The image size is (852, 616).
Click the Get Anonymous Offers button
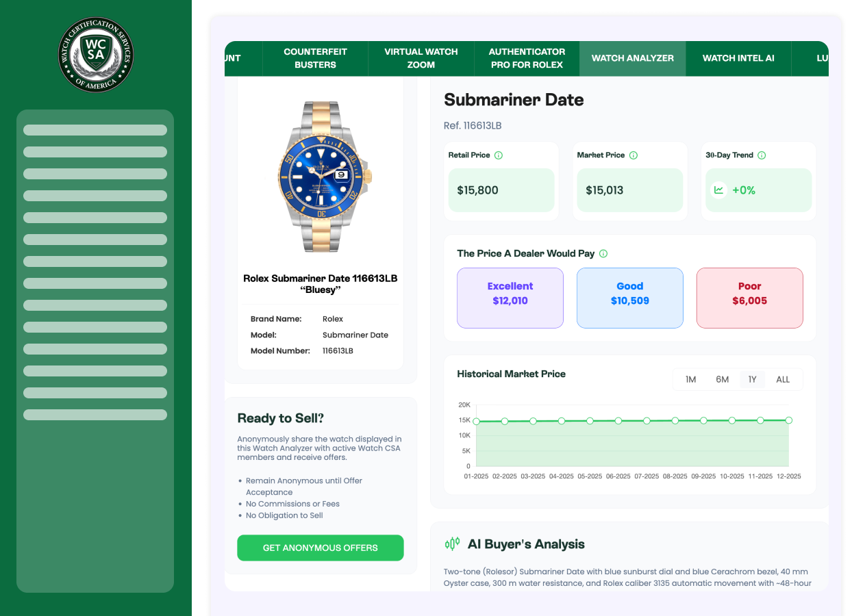320,548
